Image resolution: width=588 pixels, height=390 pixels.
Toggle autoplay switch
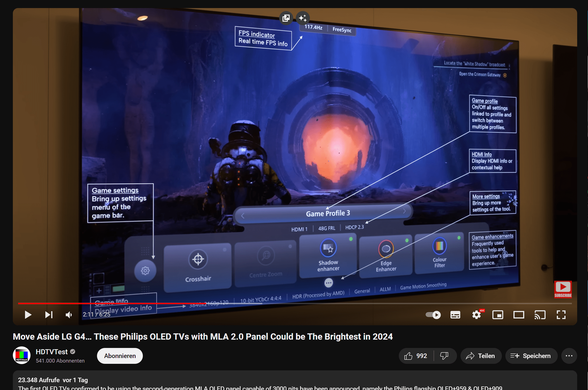click(433, 314)
